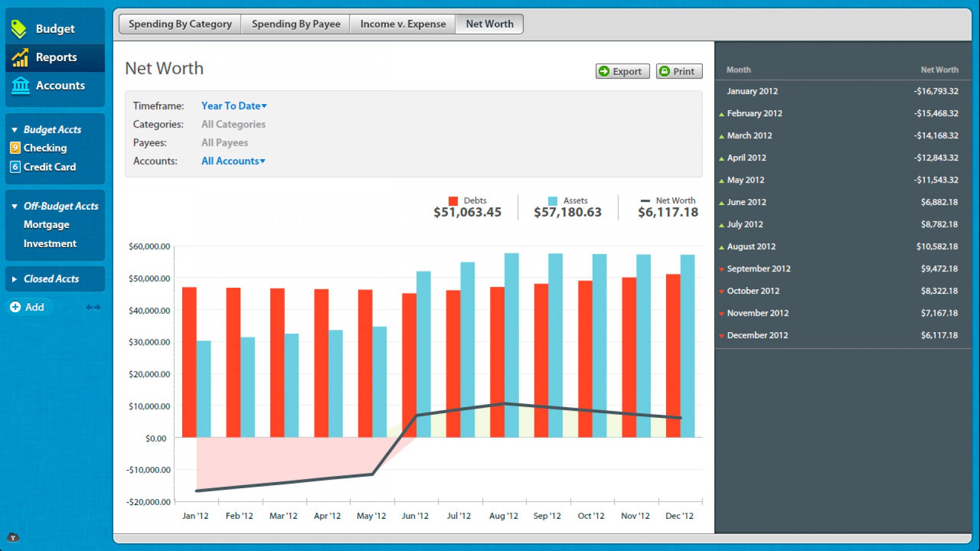Switch to Income v. Expense tab

403,24
